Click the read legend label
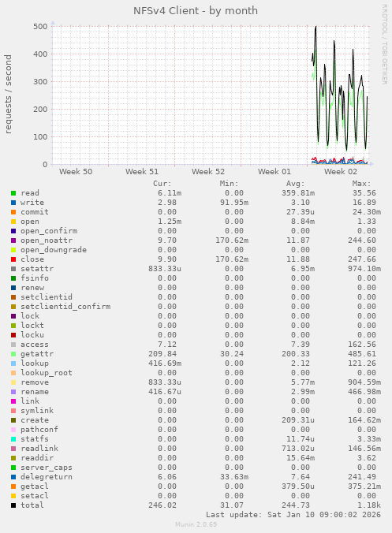 click(30, 193)
